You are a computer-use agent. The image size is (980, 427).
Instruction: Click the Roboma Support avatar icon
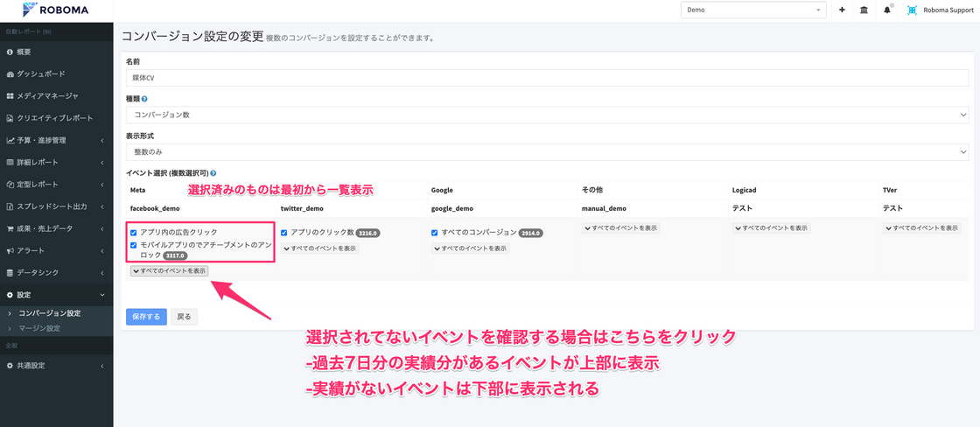tap(913, 10)
